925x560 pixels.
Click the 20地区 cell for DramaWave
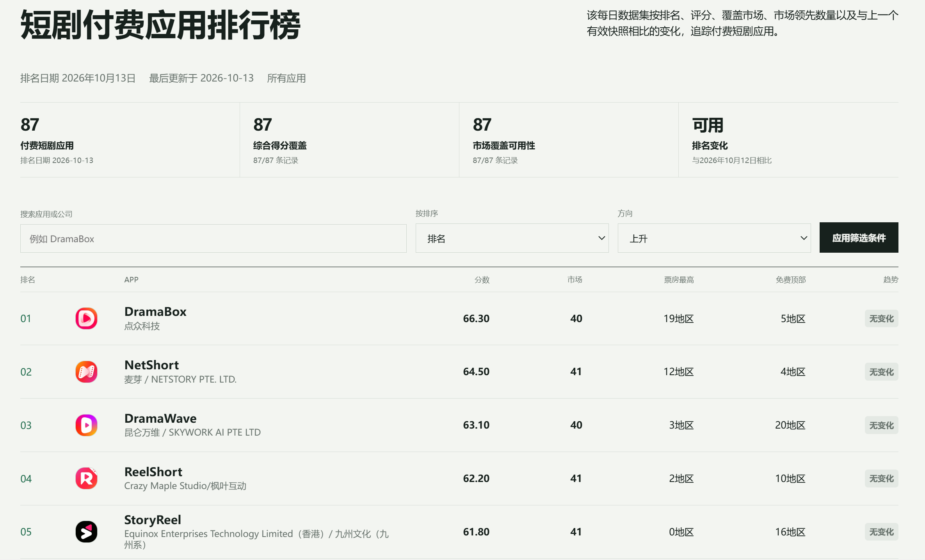(x=790, y=425)
